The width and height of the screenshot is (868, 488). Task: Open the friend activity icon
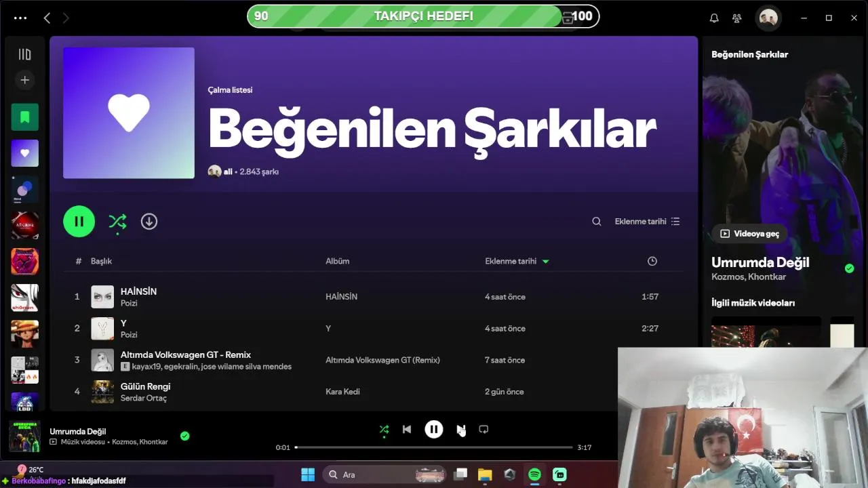[x=737, y=18]
